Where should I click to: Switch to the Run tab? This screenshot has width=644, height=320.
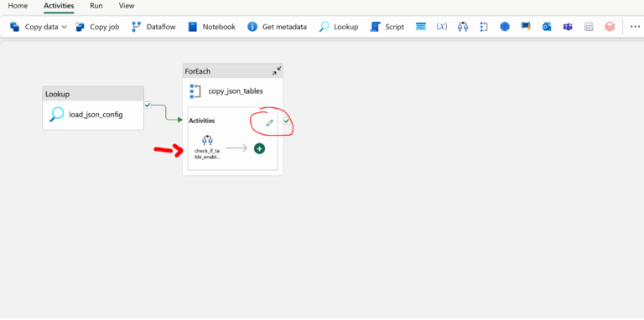(x=96, y=6)
